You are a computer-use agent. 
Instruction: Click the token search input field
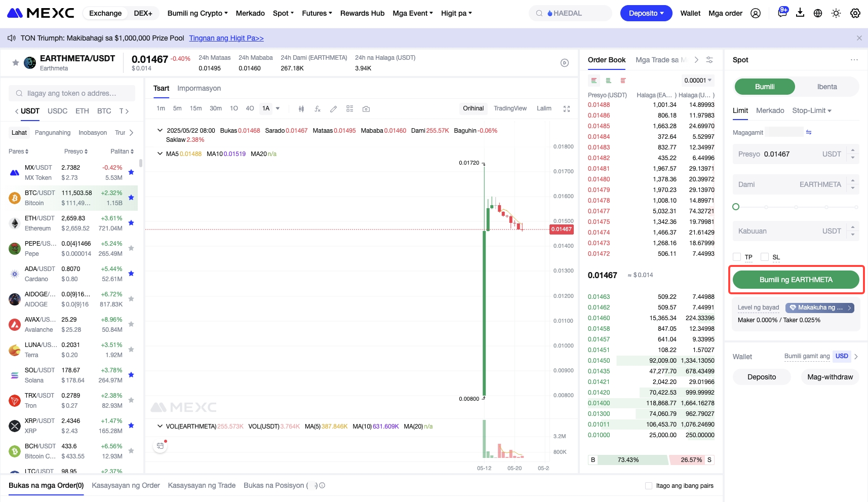(x=72, y=93)
